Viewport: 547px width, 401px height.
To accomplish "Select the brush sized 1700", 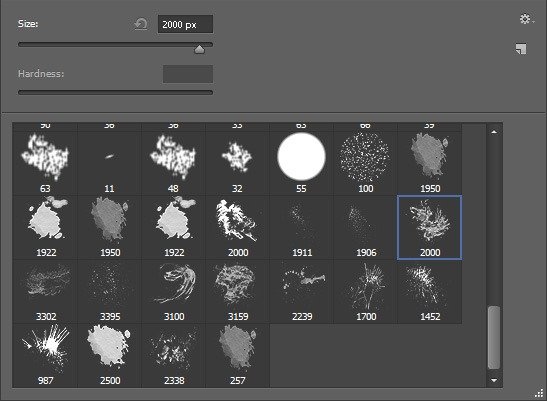I will 365,291.
